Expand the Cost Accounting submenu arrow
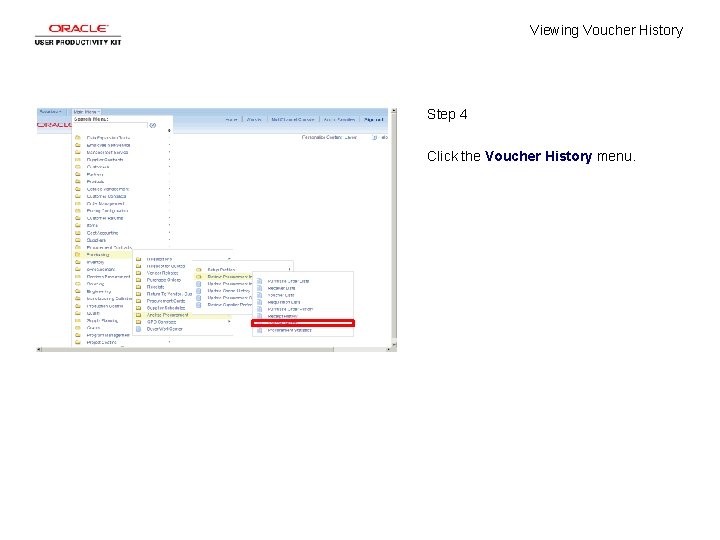 [169, 233]
